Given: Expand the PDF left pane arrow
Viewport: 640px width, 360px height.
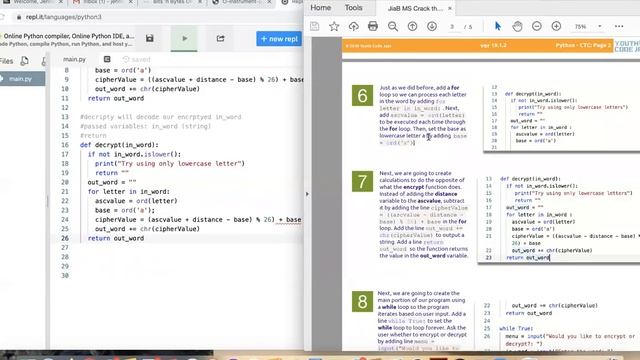Looking at the screenshot, I should pyautogui.click(x=307, y=194).
